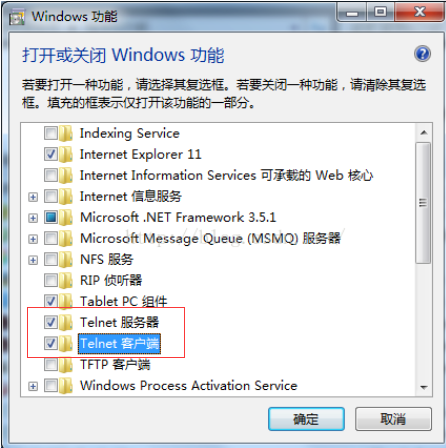Enable the TFTP 客户端 checkbox

[51, 364]
